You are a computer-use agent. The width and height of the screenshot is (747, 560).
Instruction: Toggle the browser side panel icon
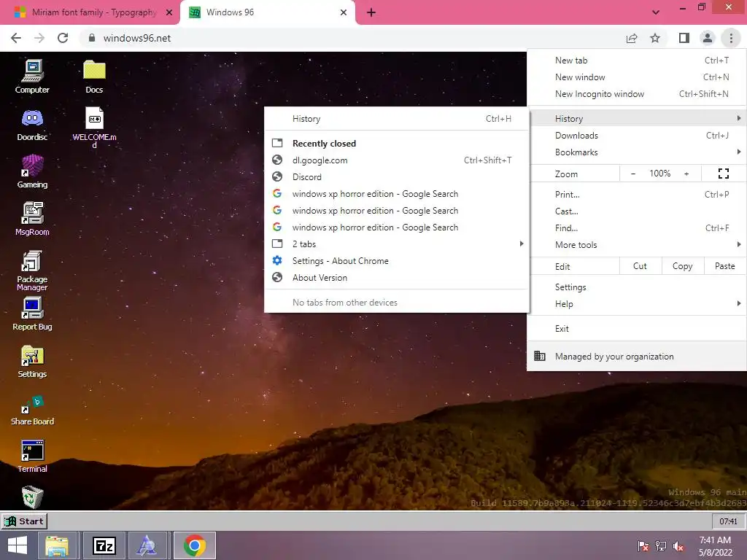(684, 38)
